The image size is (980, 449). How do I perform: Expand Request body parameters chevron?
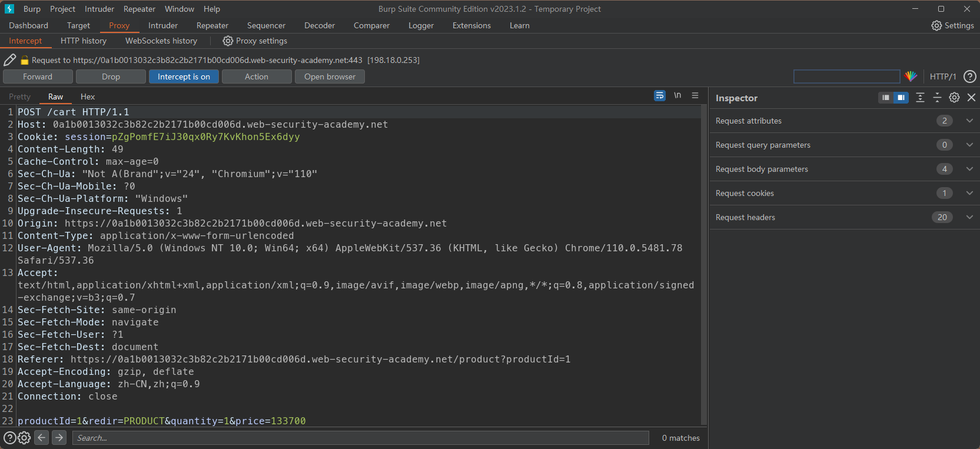[969, 169]
